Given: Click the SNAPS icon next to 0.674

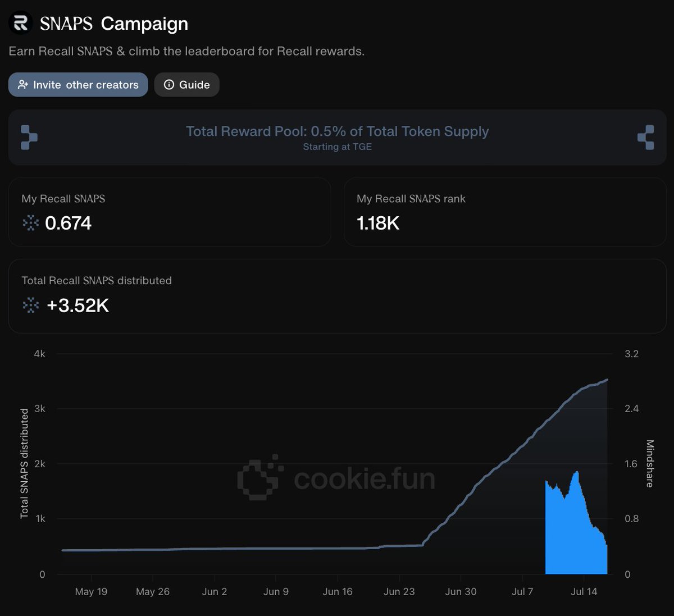Looking at the screenshot, I should pos(30,223).
